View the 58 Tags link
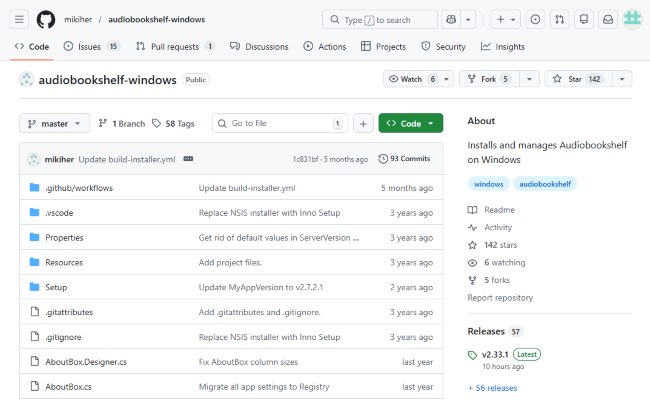The height and width of the screenshot is (400, 650). coord(173,124)
